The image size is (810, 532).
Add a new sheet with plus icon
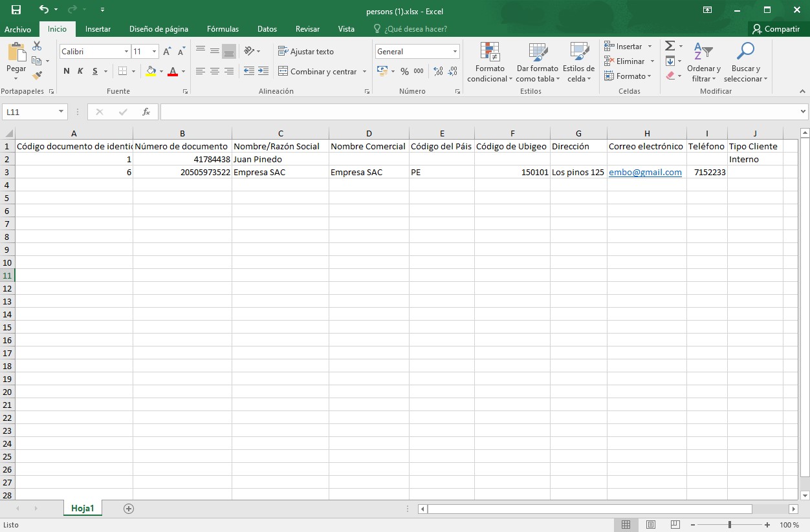pos(129,509)
